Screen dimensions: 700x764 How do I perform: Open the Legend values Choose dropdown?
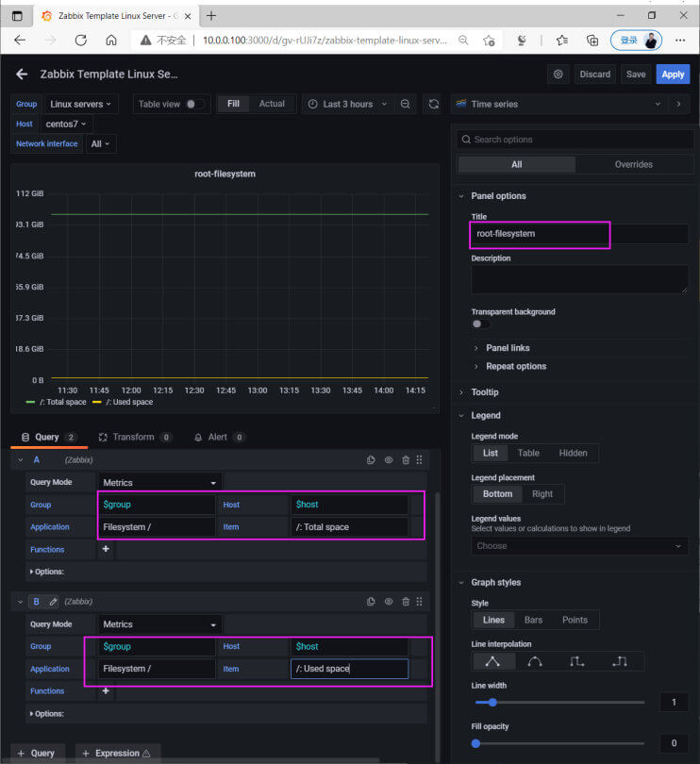click(x=579, y=546)
